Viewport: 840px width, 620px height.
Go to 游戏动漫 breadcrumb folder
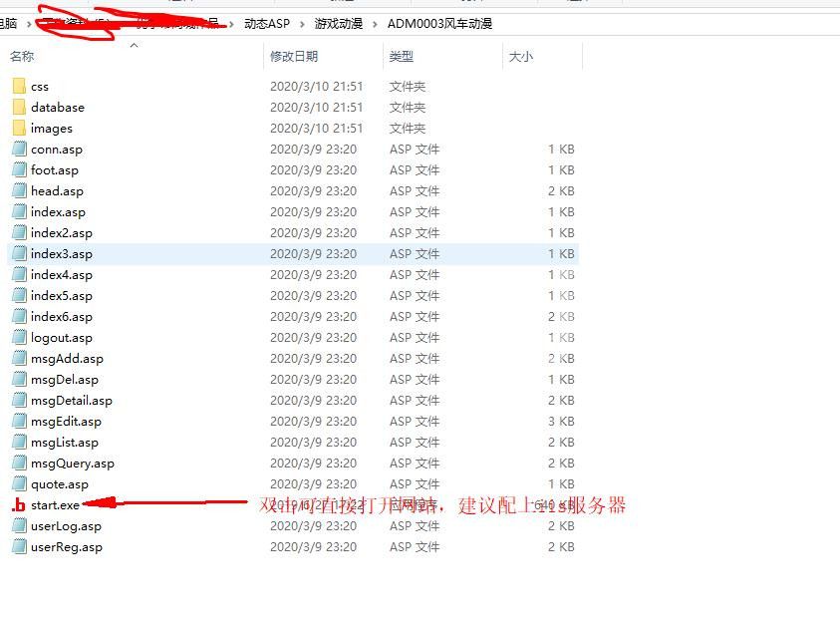coord(338,23)
